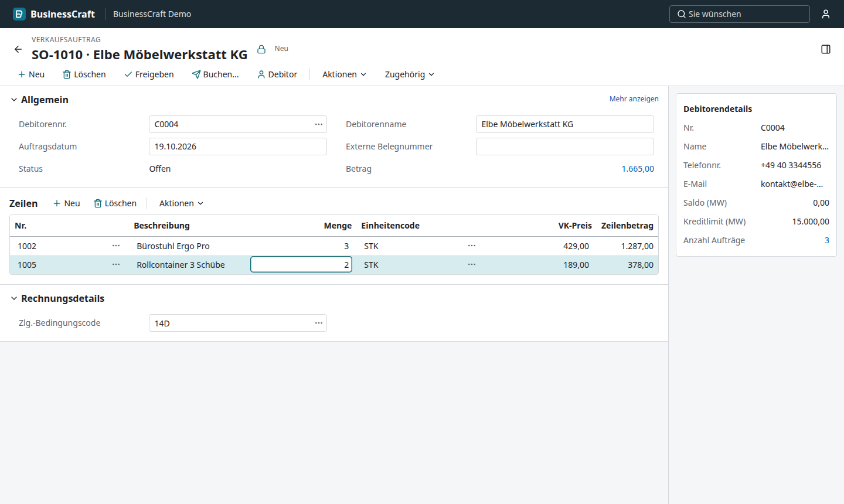Open the Zeilen Aktionen dropdown
844x504 pixels.
(x=182, y=203)
